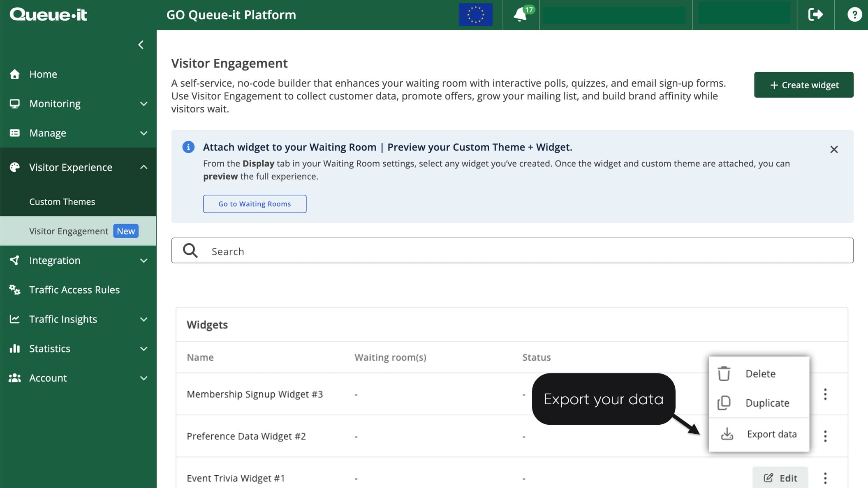This screenshot has height=488, width=868.
Task: Choose Duplicate in the widget menu
Action: 767,403
